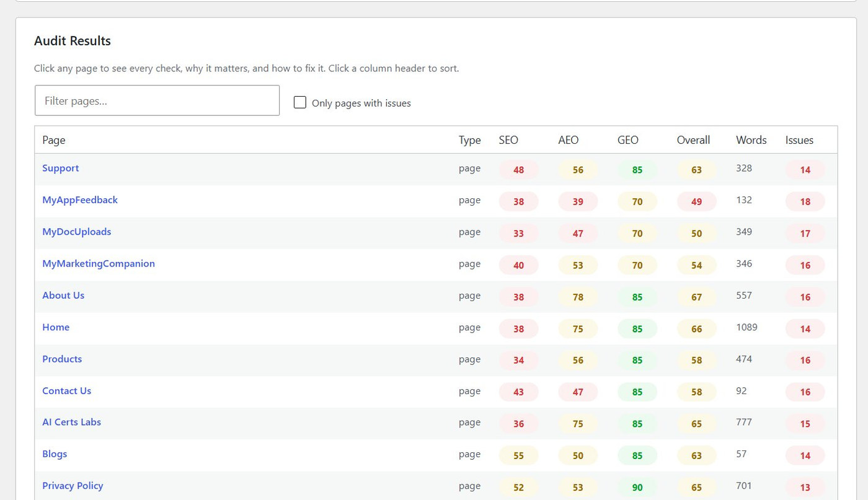868x500 pixels.
Task: Open the MyMarketingCompanion page audit
Action: click(99, 264)
